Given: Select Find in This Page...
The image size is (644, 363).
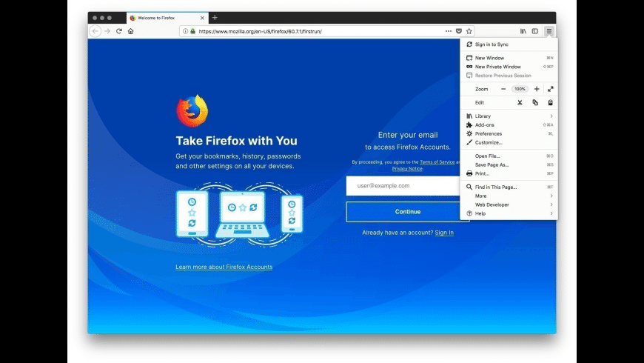Looking at the screenshot, I should (509, 187).
